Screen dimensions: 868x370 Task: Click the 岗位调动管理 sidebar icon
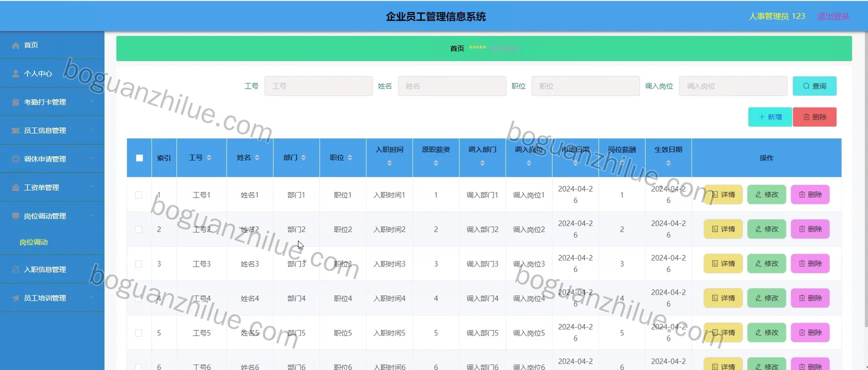click(x=15, y=216)
